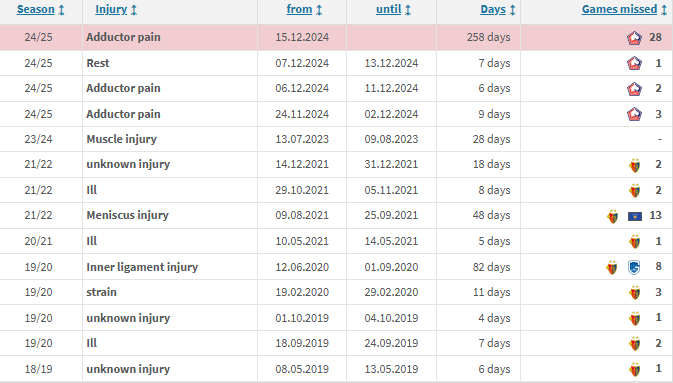Click Basel crest in the 10.05.2021 Ill row

coord(635,242)
